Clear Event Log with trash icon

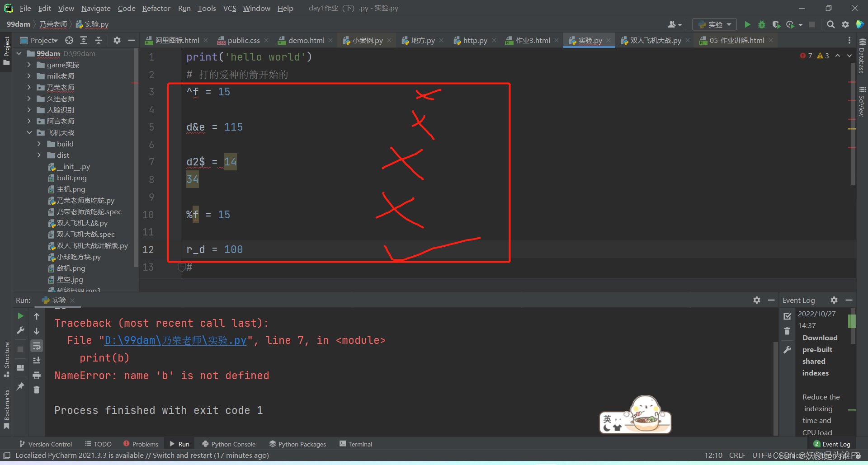pyautogui.click(x=787, y=331)
